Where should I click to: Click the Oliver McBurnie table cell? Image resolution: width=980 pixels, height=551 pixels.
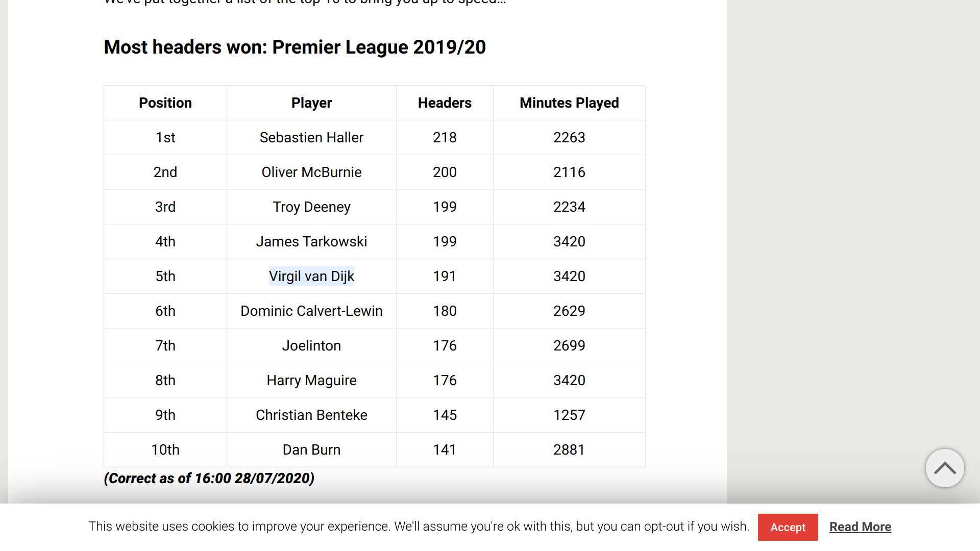(x=311, y=172)
